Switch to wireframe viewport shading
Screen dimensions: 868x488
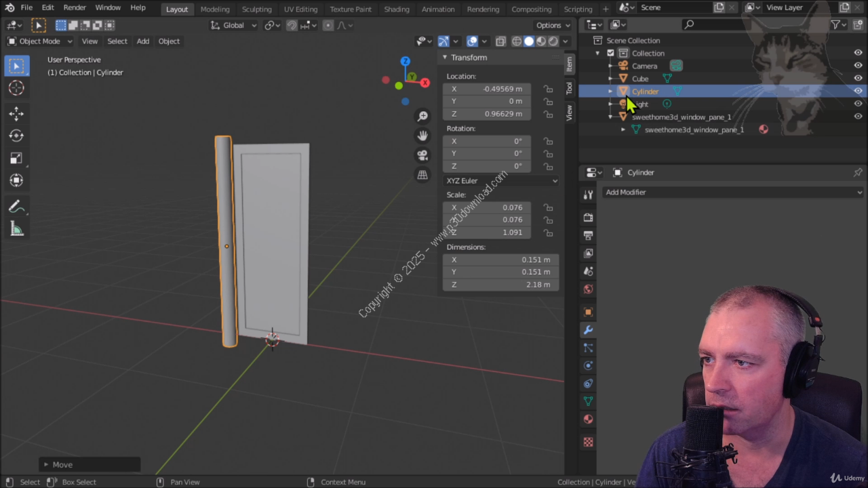(517, 41)
